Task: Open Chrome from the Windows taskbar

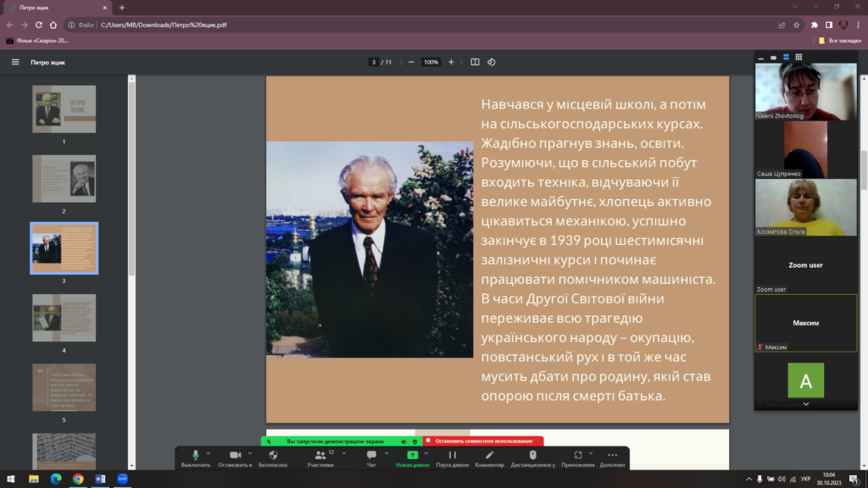Action: point(78,479)
